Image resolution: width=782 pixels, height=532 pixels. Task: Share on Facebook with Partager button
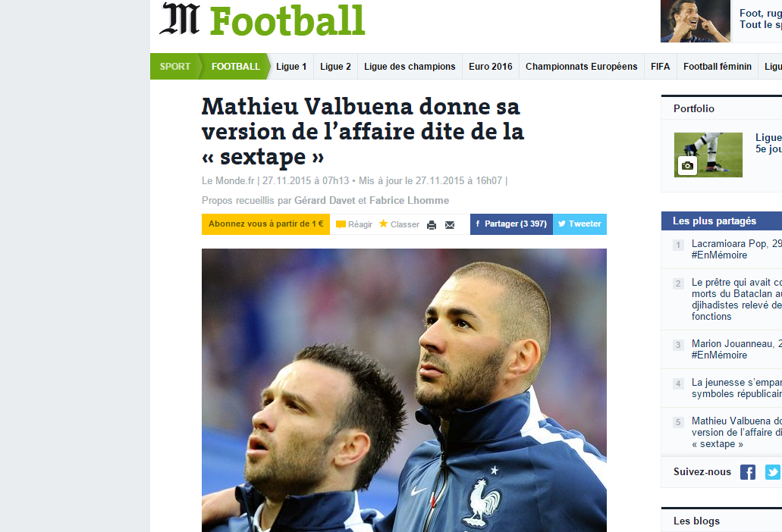[511, 224]
